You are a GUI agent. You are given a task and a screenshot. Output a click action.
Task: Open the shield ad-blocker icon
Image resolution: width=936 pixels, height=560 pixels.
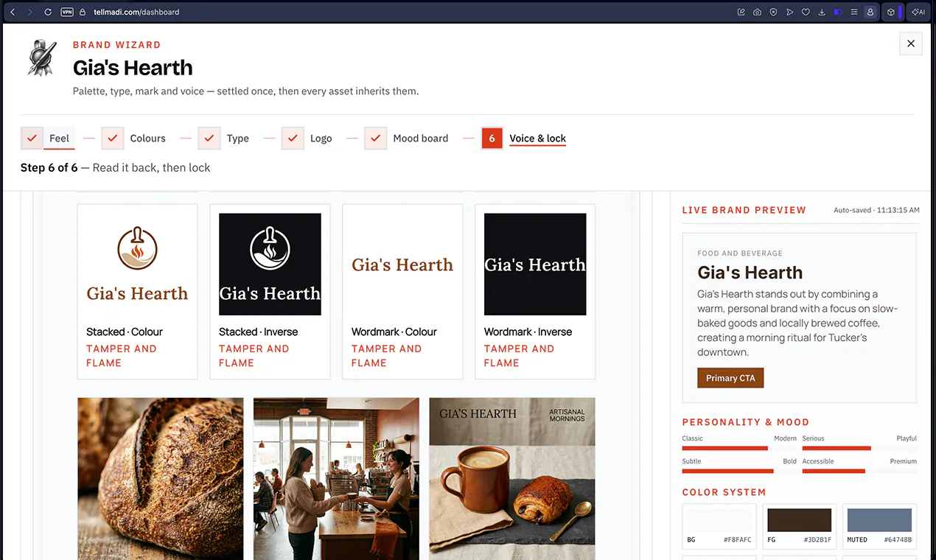(x=773, y=12)
